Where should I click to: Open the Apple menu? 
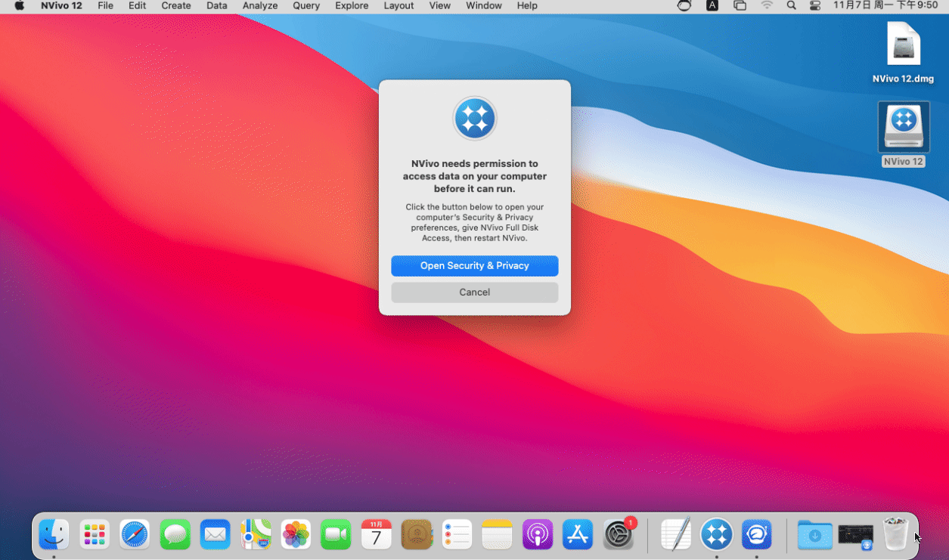[19, 6]
